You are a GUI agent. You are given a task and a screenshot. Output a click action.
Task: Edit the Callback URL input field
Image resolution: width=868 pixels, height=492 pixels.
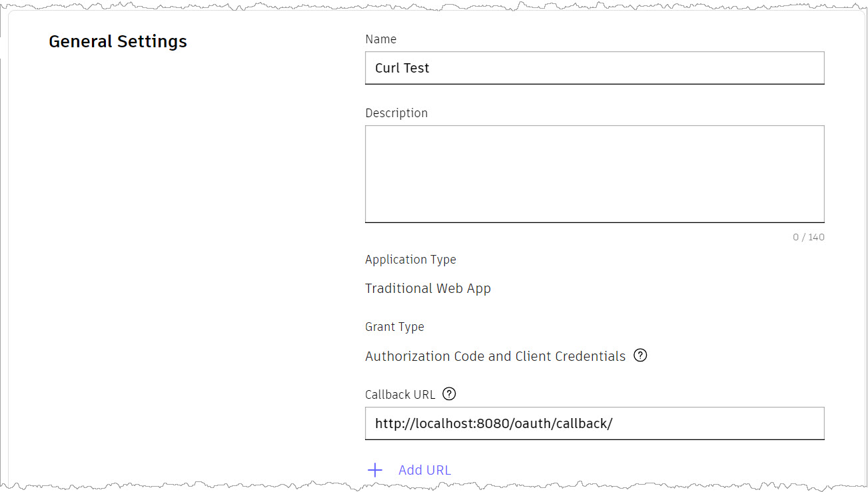pos(595,423)
